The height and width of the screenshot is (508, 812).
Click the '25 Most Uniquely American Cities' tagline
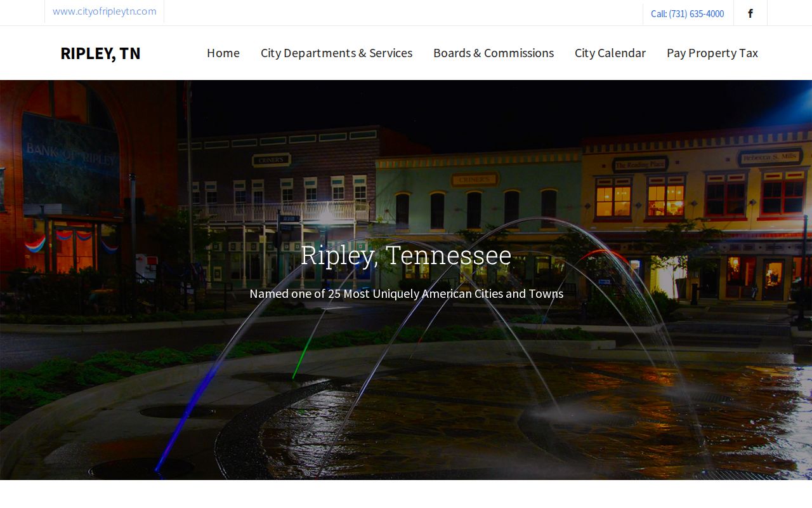(406, 293)
